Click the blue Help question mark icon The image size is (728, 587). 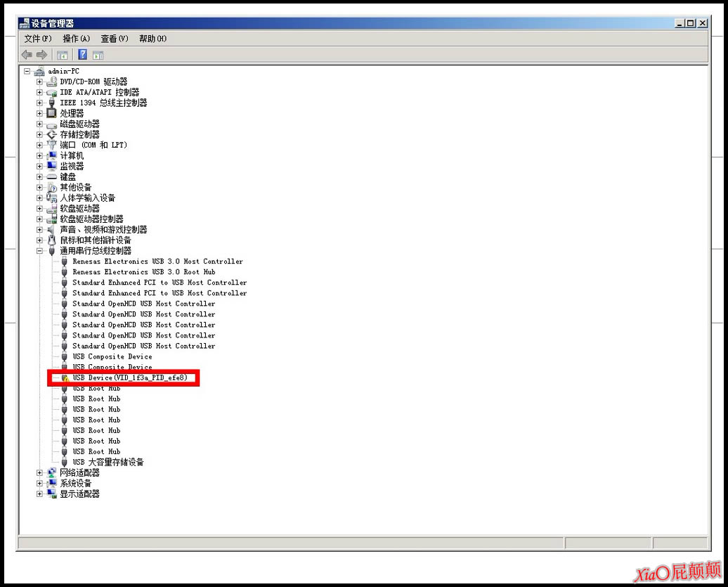point(83,55)
